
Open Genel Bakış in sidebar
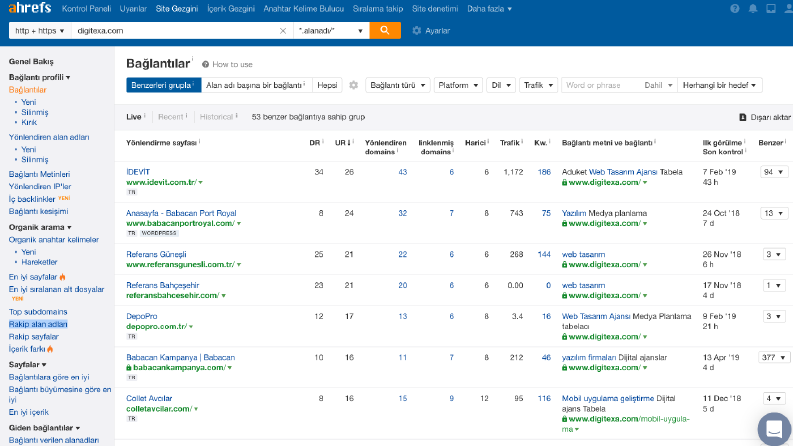pos(31,61)
